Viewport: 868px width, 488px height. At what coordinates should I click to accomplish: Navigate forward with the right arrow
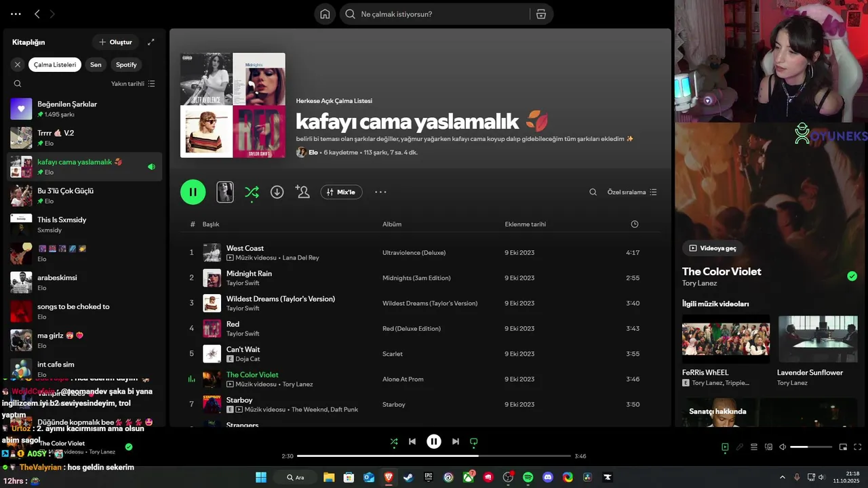[x=52, y=14]
